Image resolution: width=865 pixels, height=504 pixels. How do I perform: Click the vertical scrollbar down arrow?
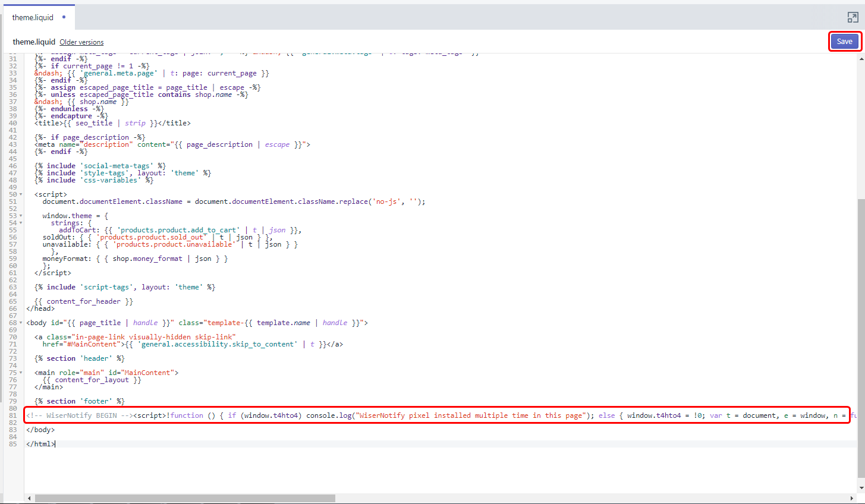[861, 488]
